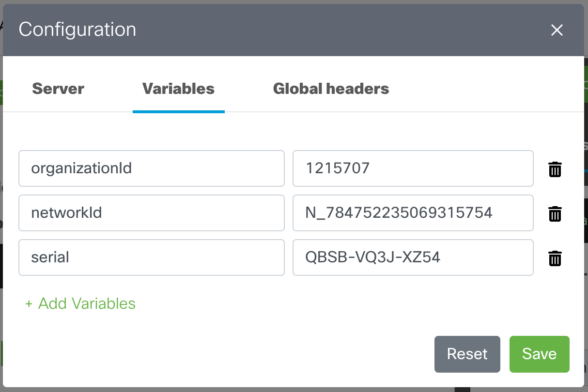Screen dimensions: 588x392
Task: Select the Variables tab
Action: [178, 89]
